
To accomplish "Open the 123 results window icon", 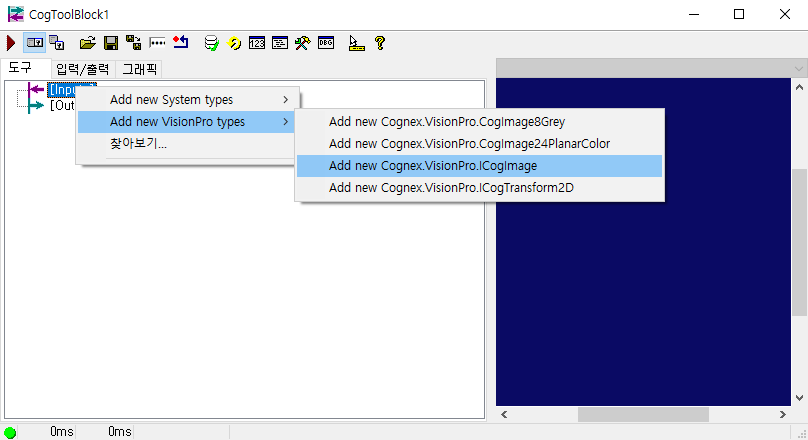I will coord(257,43).
